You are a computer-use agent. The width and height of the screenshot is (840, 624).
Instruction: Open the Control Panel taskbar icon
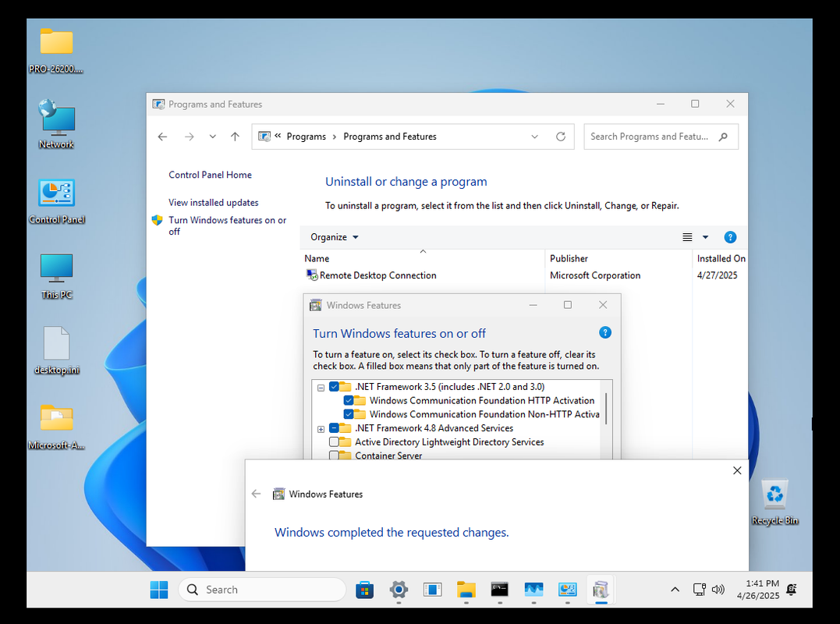(x=567, y=590)
